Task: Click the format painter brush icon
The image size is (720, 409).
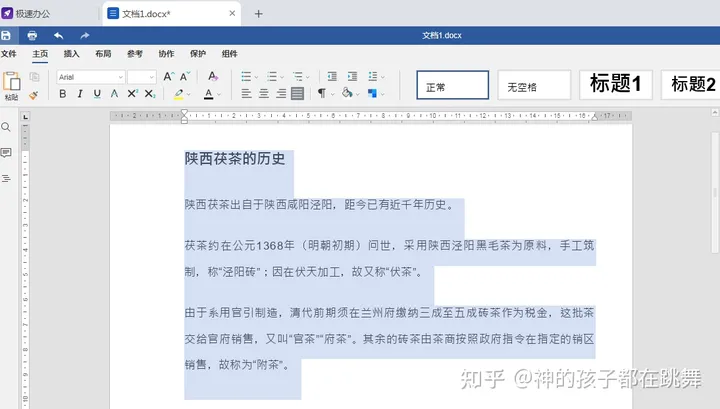Action: point(33,95)
